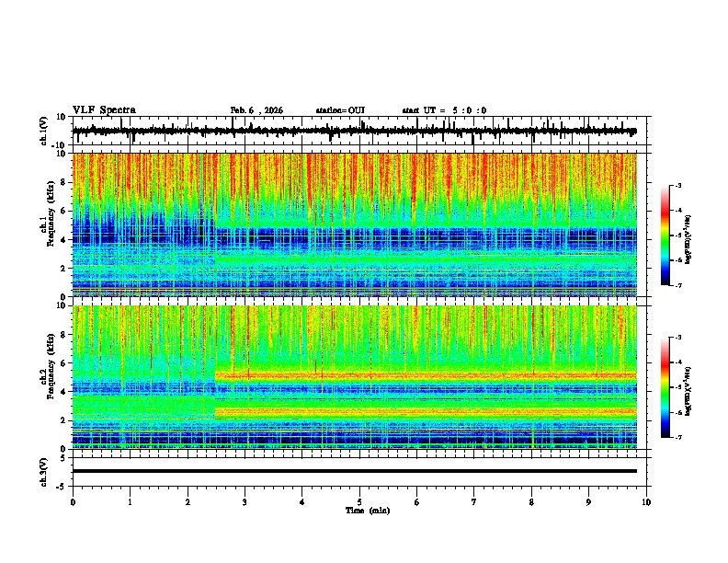Viewport: 728px width, 563px height.
Task: Click the time axis tick label "1"
Action: coord(130,502)
